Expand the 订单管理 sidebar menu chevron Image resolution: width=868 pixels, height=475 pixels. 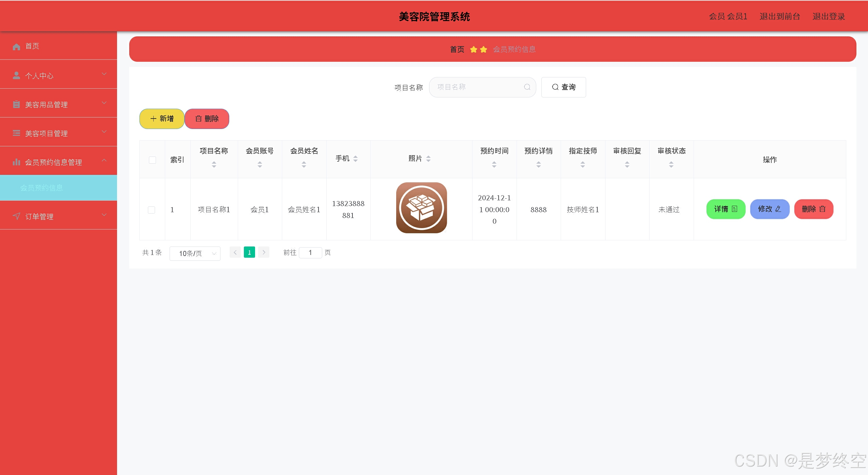pyautogui.click(x=104, y=215)
